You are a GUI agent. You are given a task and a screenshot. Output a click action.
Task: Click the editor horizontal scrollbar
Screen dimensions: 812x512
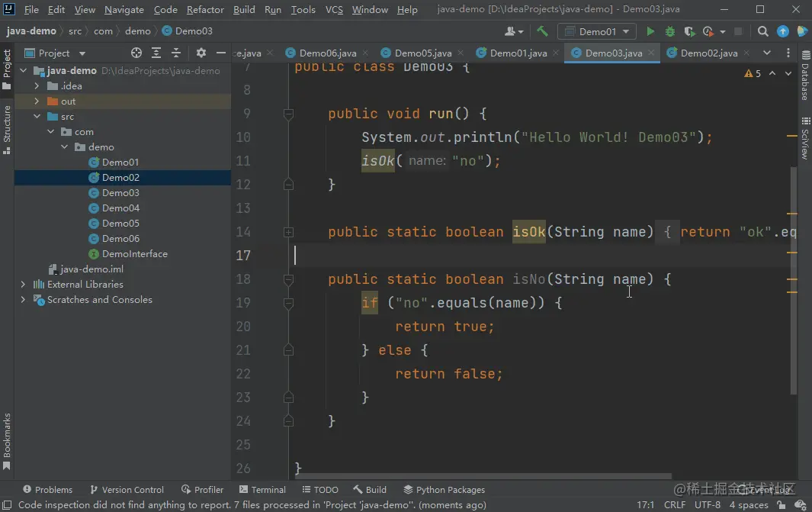483,475
